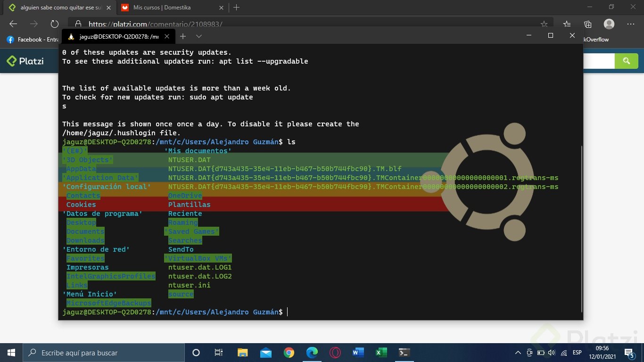Image resolution: width=644 pixels, height=362 pixels.
Task: Click the taskbar search box
Action: [104, 353]
